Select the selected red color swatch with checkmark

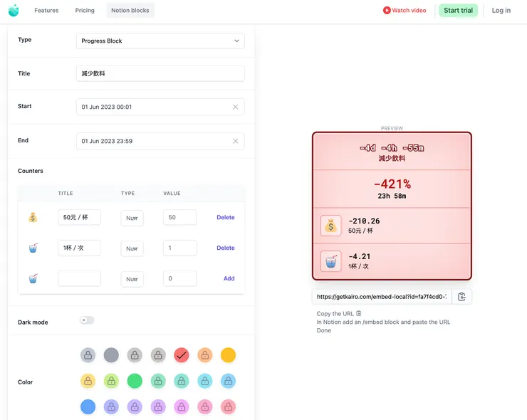[x=182, y=355]
